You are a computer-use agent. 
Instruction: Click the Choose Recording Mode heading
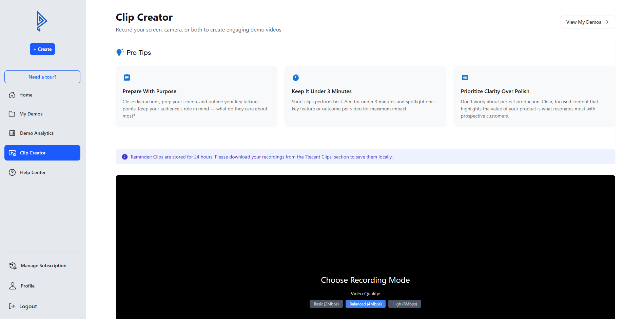[x=365, y=280]
